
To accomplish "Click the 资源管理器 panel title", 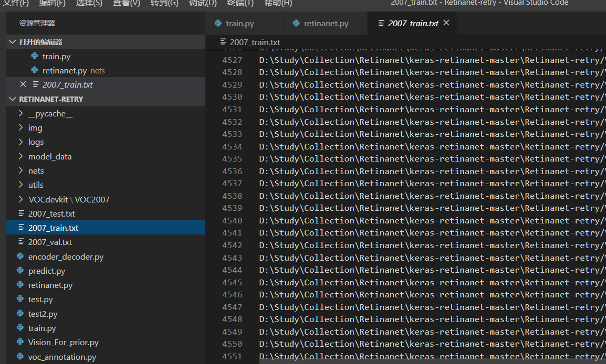I will (x=37, y=23).
